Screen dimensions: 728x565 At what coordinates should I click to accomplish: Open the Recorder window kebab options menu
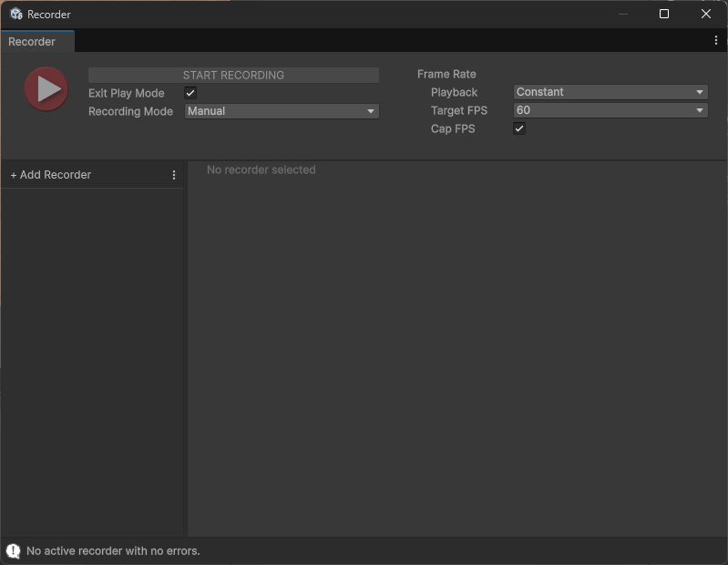[715, 41]
